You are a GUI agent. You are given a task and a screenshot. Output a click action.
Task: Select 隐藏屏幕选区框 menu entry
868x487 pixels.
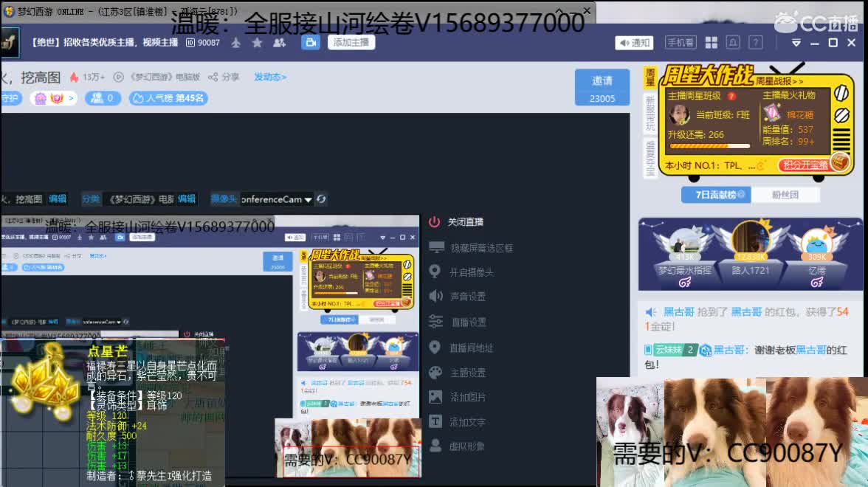point(481,248)
